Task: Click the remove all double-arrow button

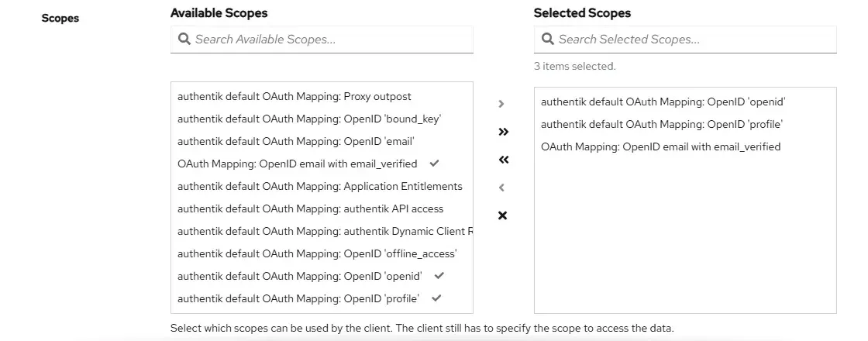Action: pos(503,160)
